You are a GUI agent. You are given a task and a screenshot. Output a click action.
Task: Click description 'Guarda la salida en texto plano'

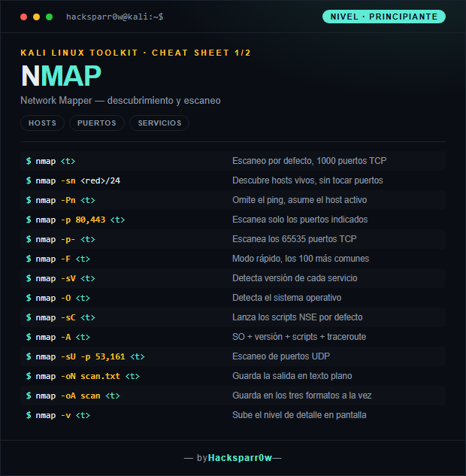[x=292, y=376]
